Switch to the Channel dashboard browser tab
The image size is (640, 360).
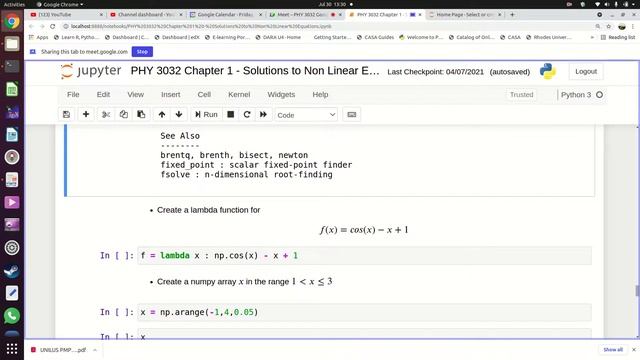146,15
